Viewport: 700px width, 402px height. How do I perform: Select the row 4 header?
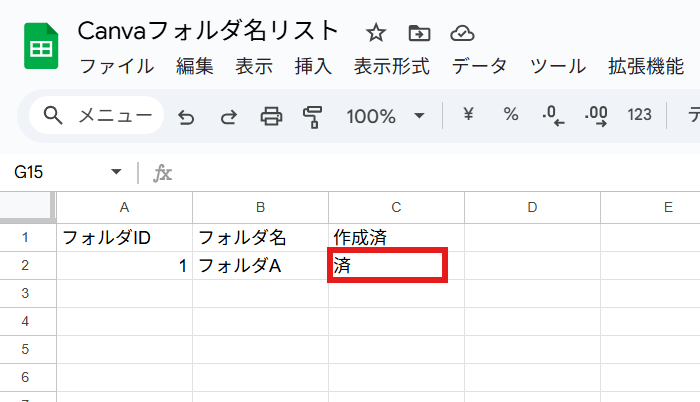(28, 322)
